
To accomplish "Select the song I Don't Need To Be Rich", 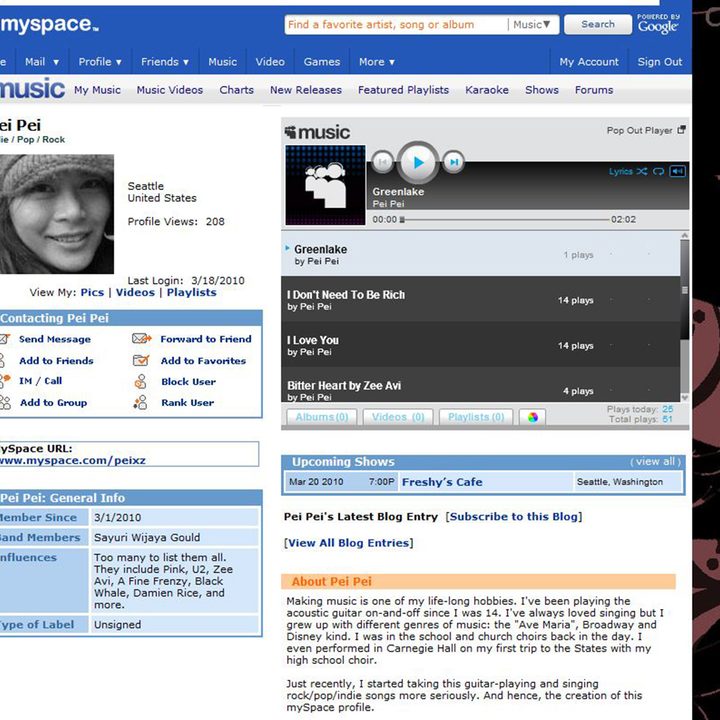I will tap(480, 299).
